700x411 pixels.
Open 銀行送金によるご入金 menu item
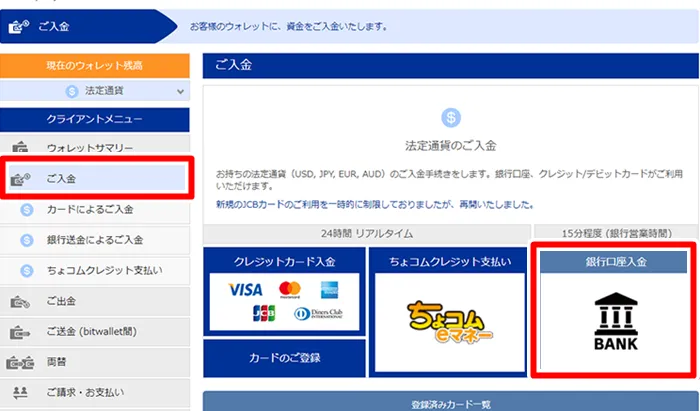[x=95, y=240]
